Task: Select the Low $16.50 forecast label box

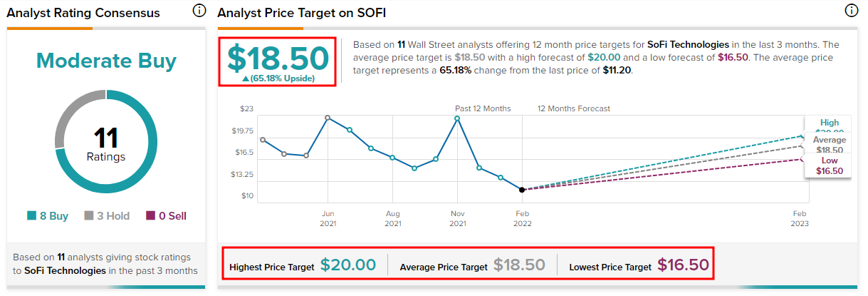Action: coord(829,165)
